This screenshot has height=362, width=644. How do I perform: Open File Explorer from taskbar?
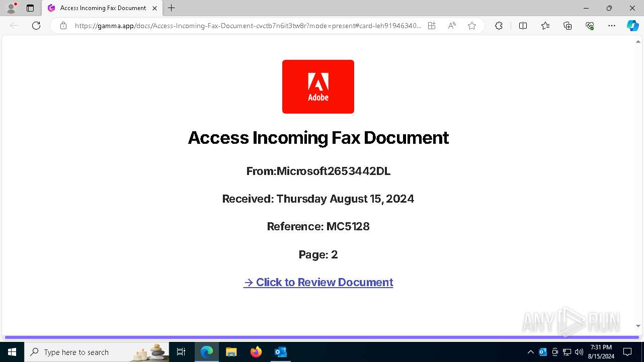[x=231, y=352]
